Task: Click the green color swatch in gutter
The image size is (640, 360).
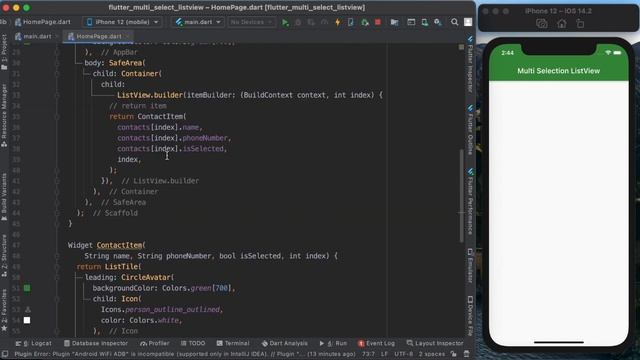Action: tap(27, 288)
